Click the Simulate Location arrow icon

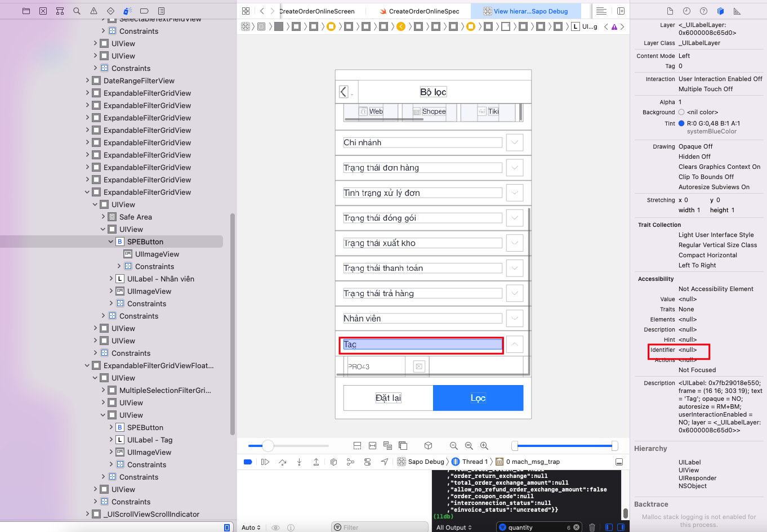(x=384, y=462)
